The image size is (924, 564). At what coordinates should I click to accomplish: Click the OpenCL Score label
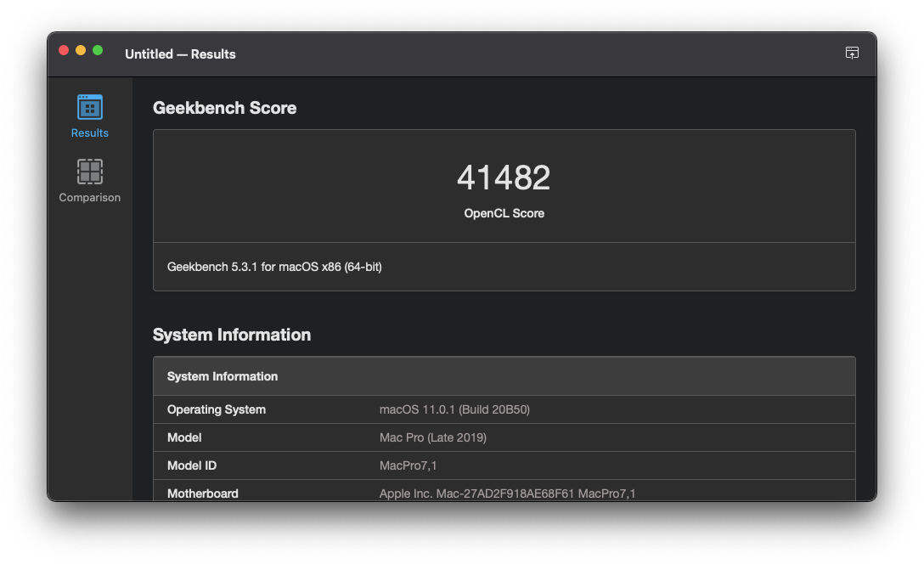[504, 213]
